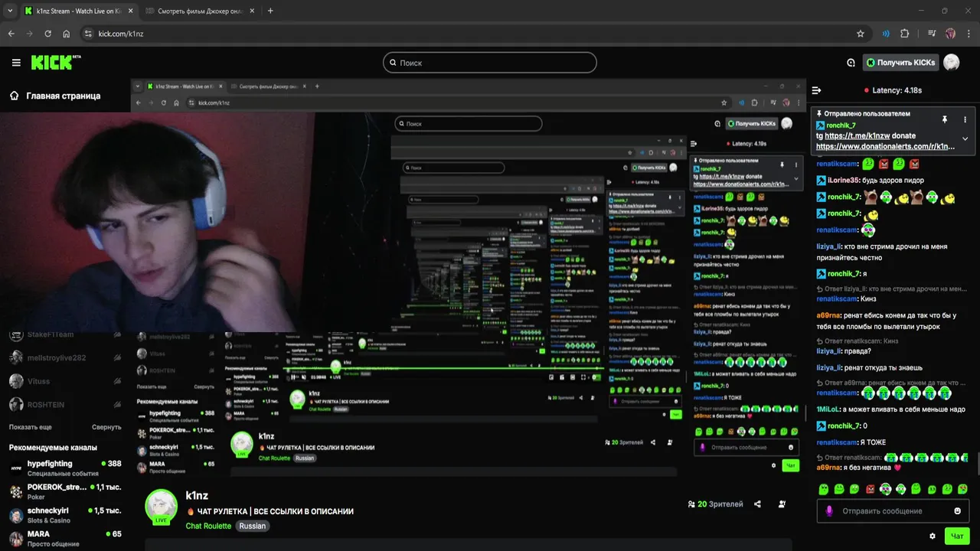Switch to Смотреть фильм Джокер tab
The image size is (980, 551).
pos(199,11)
